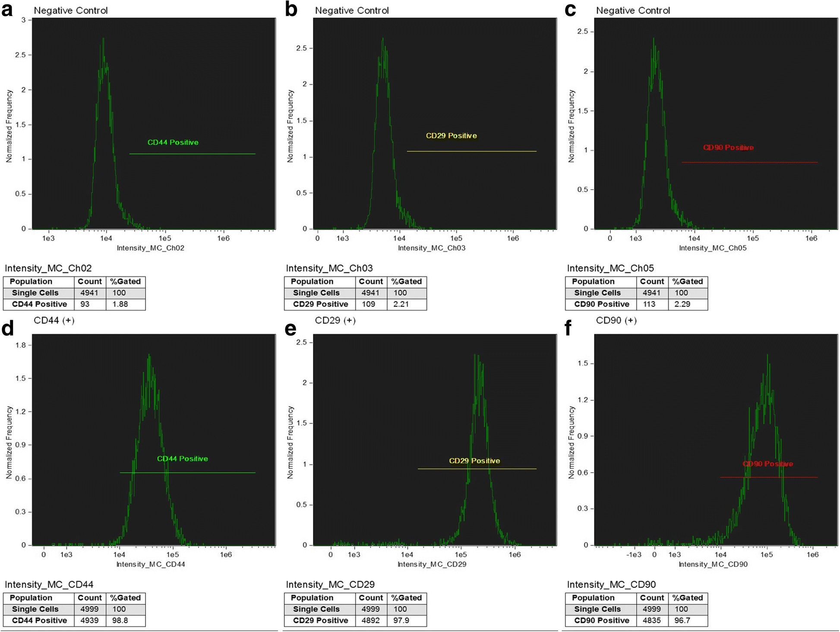Click the %Gated value 97.9
This screenshot has height=632, width=840.
click(x=401, y=620)
